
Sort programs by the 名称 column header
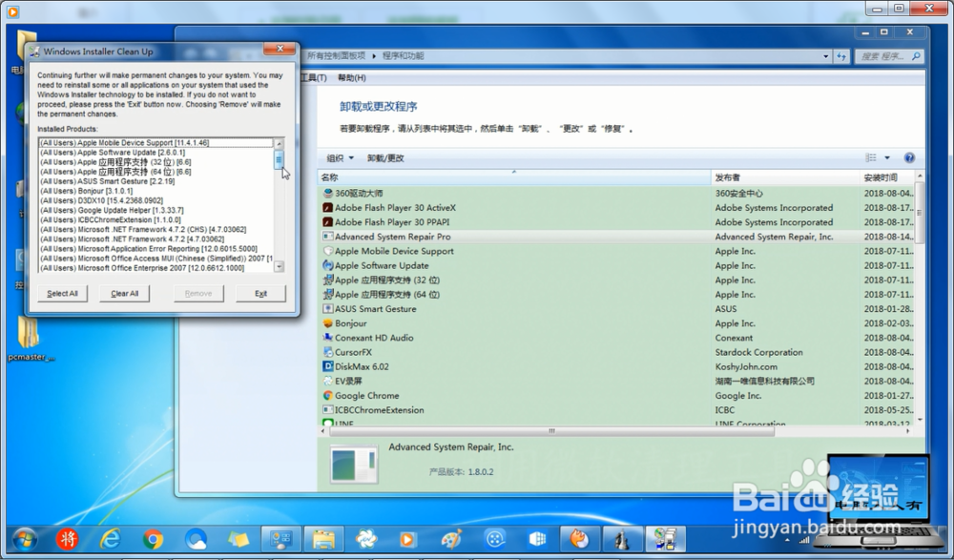(514, 177)
